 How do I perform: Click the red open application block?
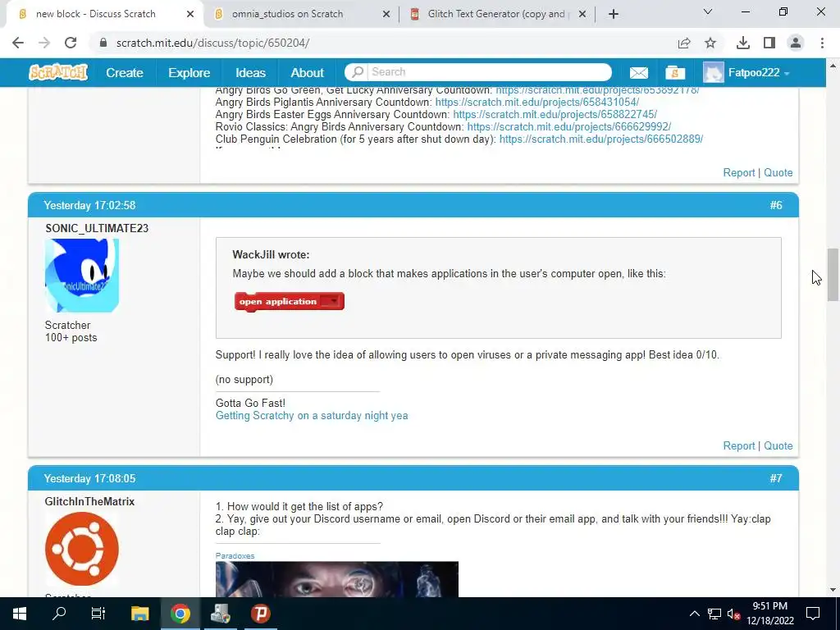[290, 302]
